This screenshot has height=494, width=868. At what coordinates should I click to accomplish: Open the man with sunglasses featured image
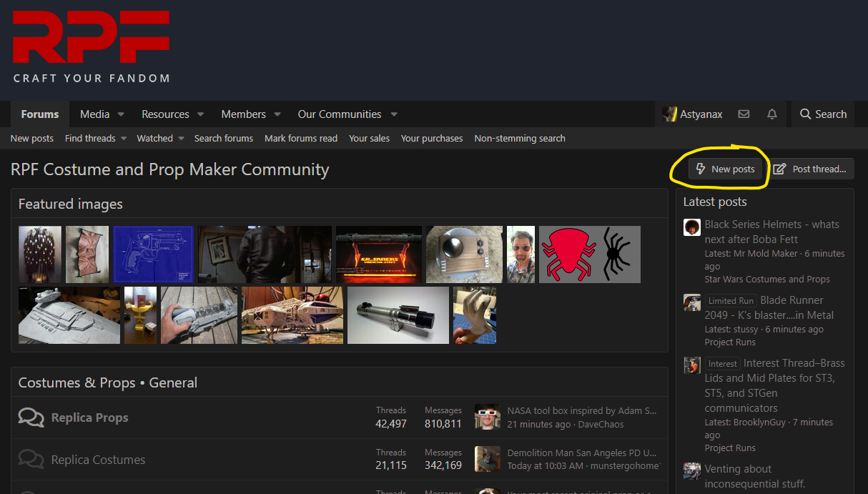coord(521,255)
